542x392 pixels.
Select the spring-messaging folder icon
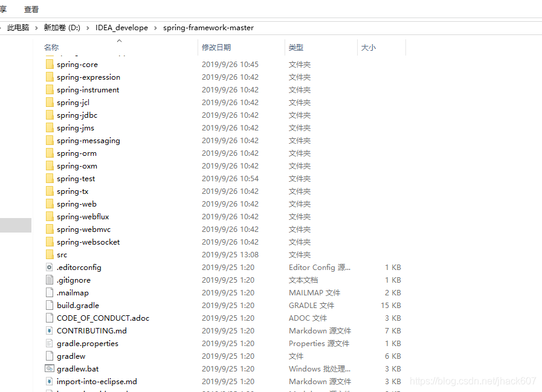[50, 140]
